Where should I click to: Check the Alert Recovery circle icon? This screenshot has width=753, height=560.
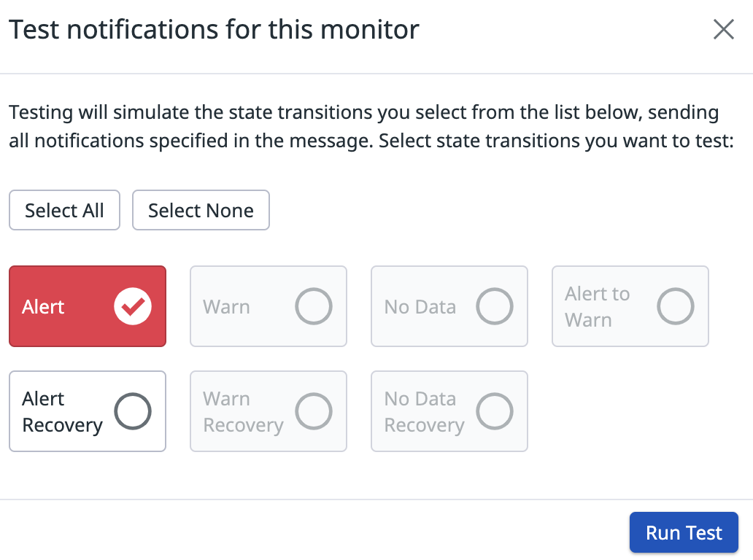coord(133,412)
